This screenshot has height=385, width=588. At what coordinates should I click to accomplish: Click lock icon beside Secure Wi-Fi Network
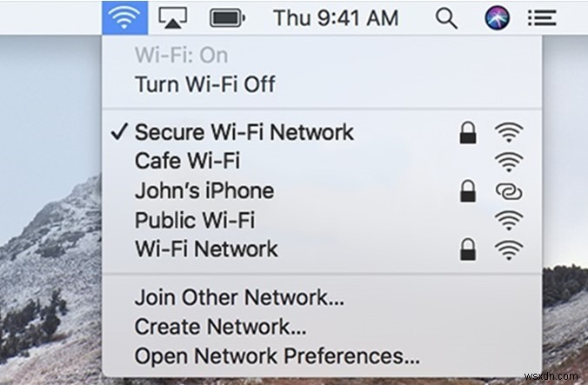pos(468,133)
